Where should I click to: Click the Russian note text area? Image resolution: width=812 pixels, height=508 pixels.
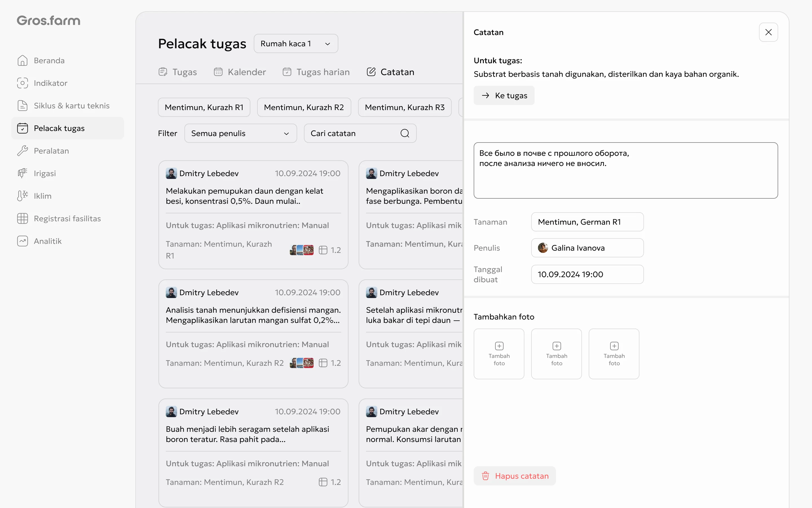coord(625,170)
